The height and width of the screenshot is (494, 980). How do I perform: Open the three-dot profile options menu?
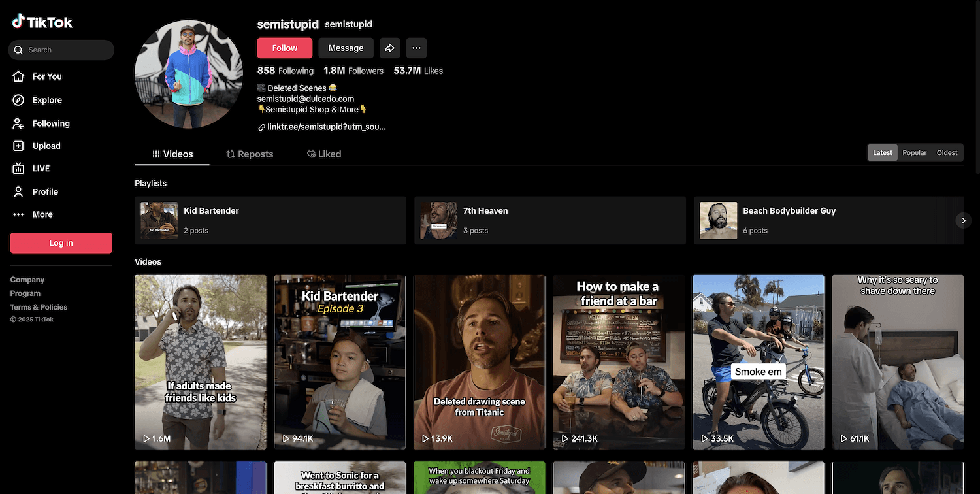[x=416, y=48]
